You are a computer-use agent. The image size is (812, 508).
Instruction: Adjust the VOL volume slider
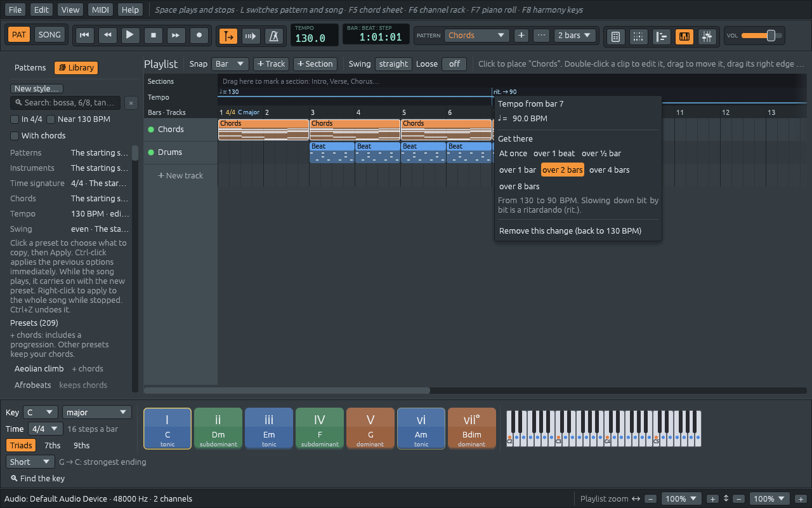point(761,36)
